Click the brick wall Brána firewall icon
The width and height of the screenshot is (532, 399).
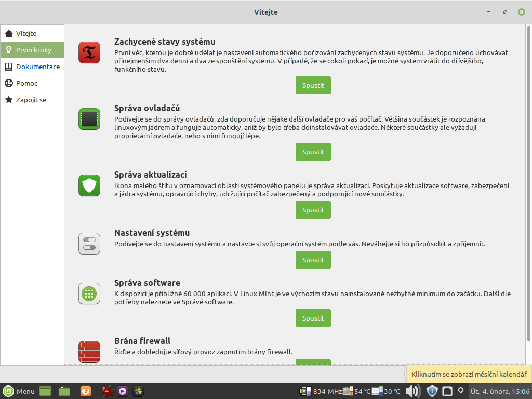pyautogui.click(x=89, y=351)
